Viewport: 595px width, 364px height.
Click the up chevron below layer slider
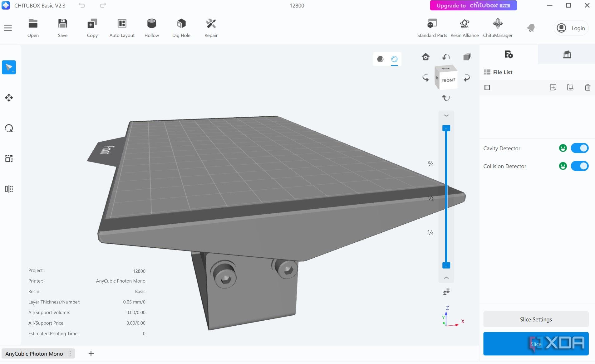point(446,278)
